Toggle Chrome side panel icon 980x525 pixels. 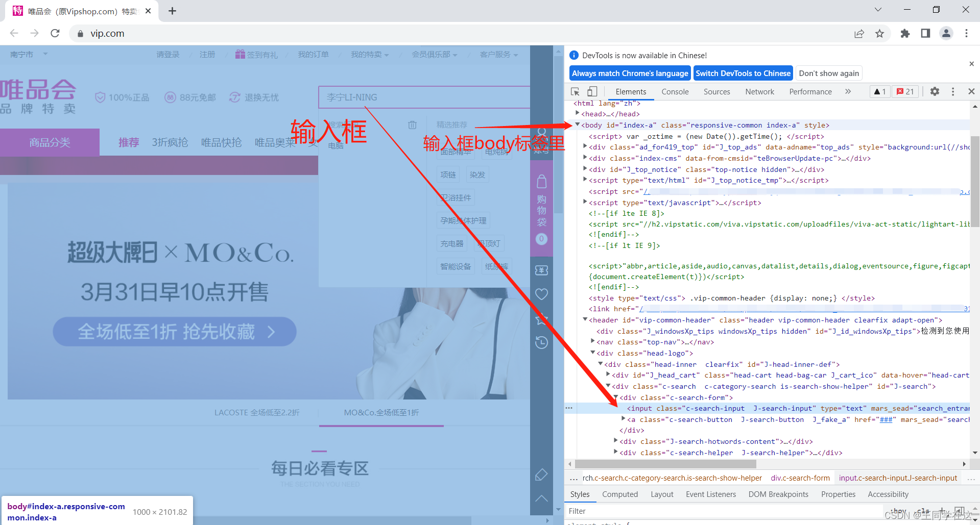[x=925, y=33]
